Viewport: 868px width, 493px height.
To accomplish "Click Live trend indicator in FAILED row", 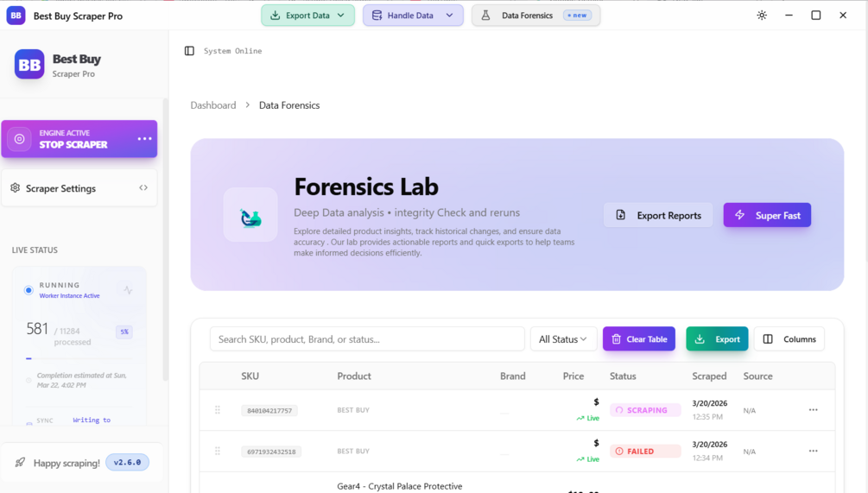I will tap(588, 459).
